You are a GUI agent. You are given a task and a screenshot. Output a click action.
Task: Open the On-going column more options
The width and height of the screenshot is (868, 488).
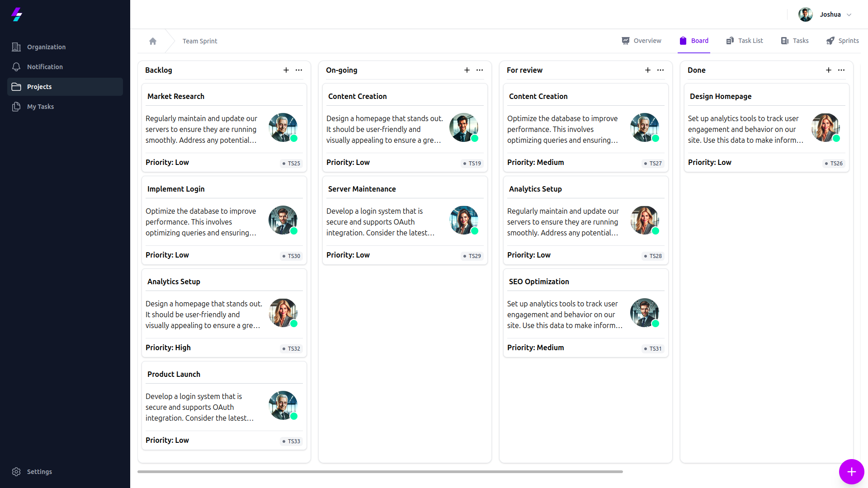click(480, 70)
